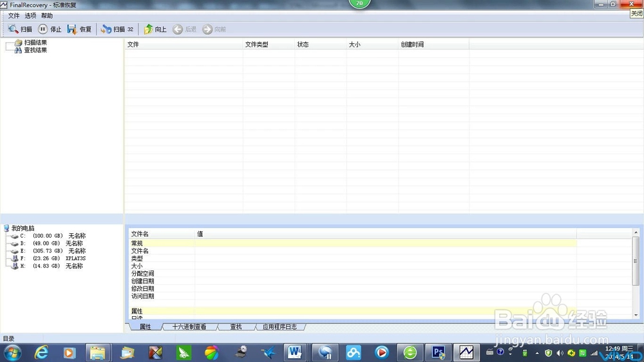The image size is (644, 362).
Task: Select 我的电脑 root node
Action: click(23, 228)
